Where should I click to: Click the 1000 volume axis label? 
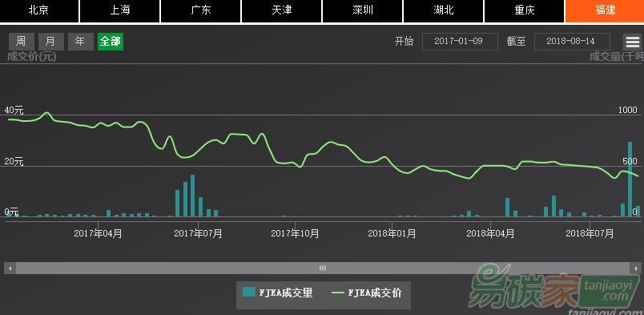click(628, 110)
